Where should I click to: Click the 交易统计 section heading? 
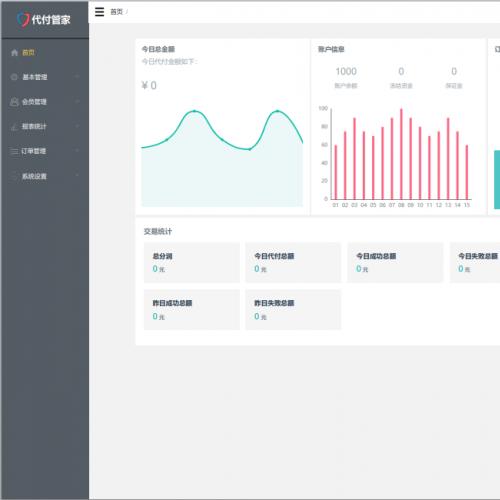pyautogui.click(x=158, y=231)
